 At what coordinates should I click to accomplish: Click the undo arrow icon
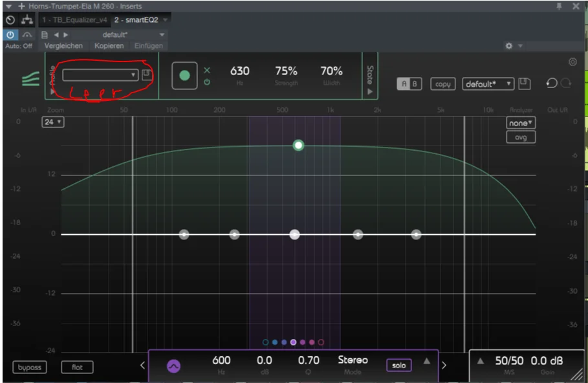coord(552,83)
